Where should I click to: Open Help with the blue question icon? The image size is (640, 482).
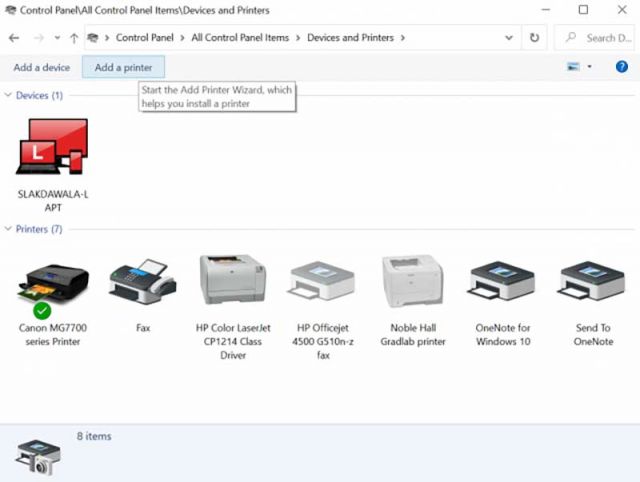click(622, 67)
